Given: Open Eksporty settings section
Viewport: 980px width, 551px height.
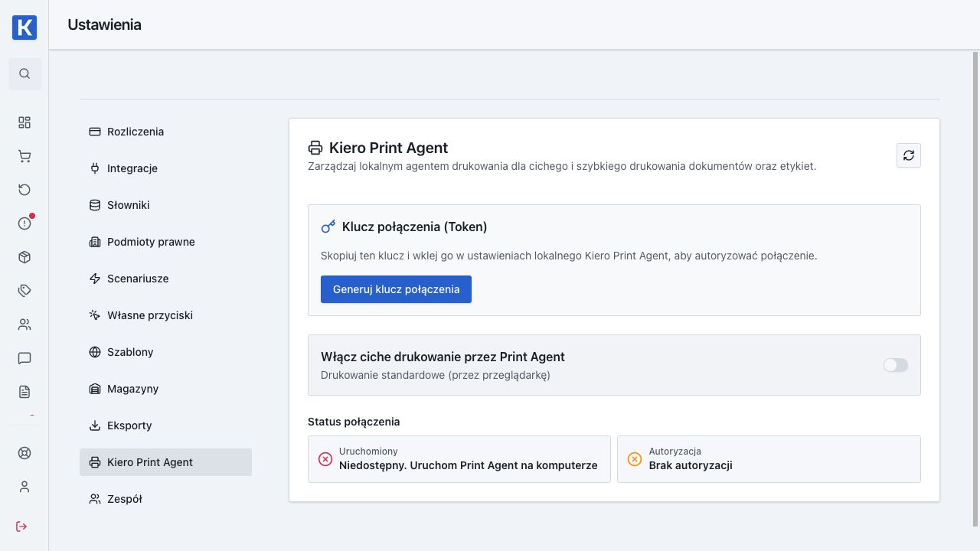Looking at the screenshot, I should coord(165,425).
